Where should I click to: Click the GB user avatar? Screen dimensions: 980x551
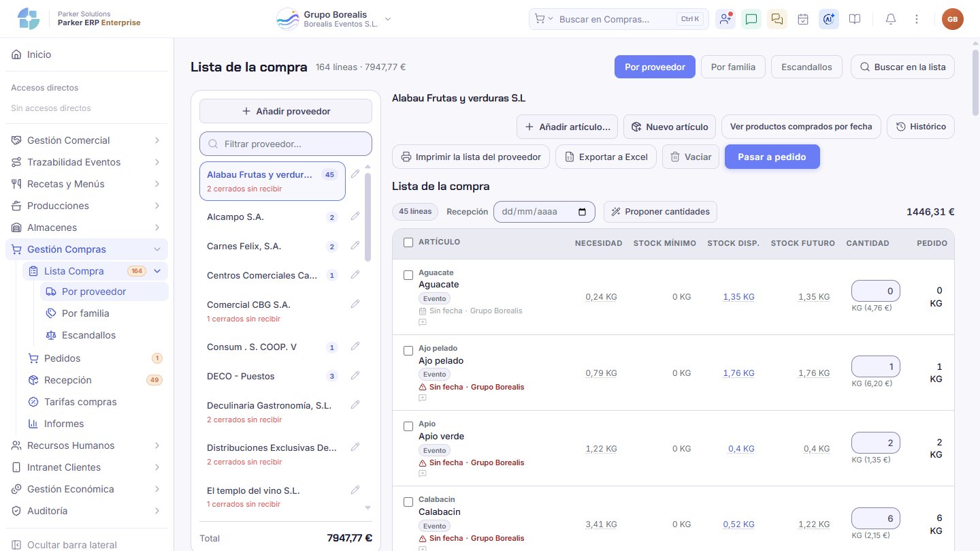pyautogui.click(x=953, y=19)
